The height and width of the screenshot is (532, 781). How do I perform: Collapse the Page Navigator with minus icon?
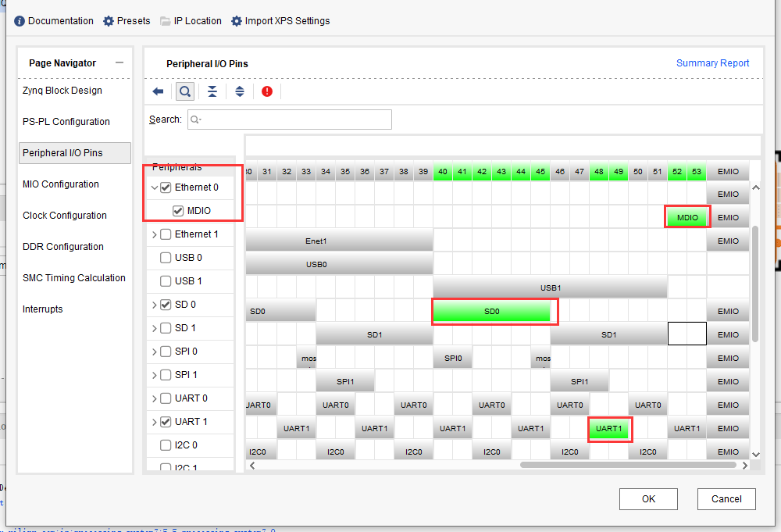pos(119,62)
